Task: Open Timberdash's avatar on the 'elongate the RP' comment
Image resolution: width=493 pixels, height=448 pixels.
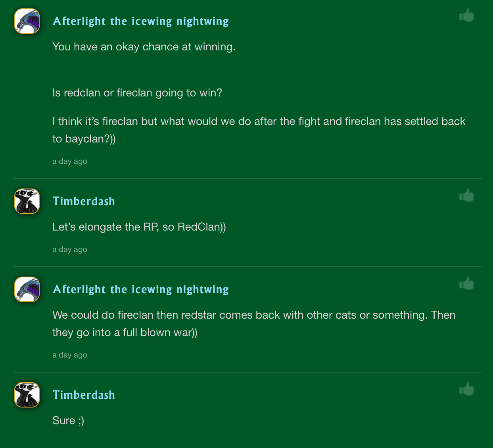Action: coord(27,201)
